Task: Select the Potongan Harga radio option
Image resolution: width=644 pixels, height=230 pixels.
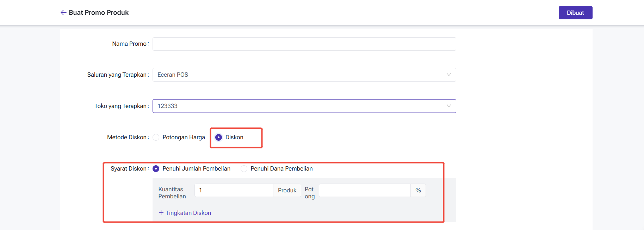Action: pos(156,137)
